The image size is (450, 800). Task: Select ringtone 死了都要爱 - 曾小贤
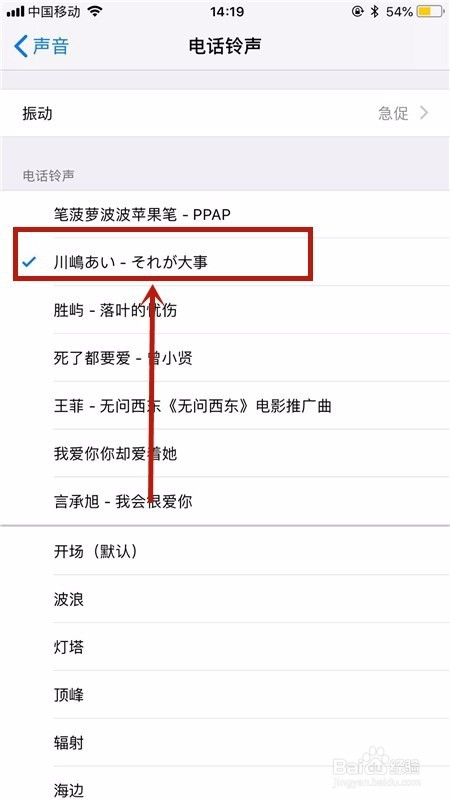[225, 358]
